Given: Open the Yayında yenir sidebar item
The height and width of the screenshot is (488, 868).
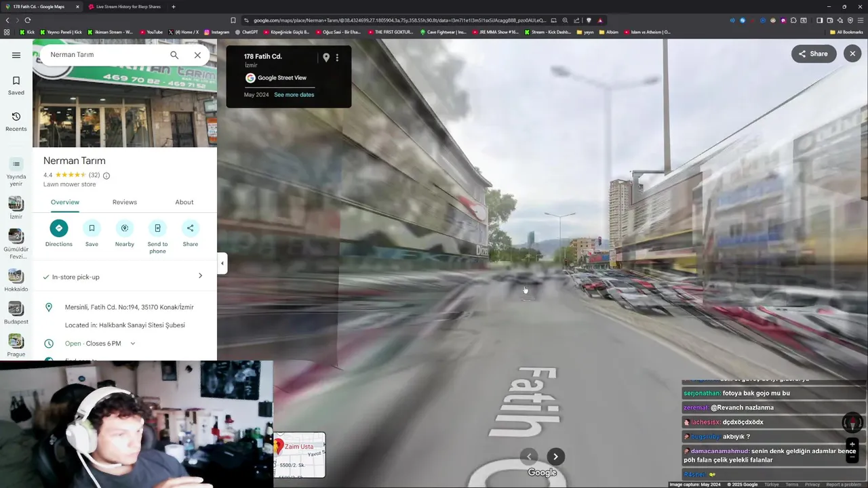Looking at the screenshot, I should tap(16, 171).
